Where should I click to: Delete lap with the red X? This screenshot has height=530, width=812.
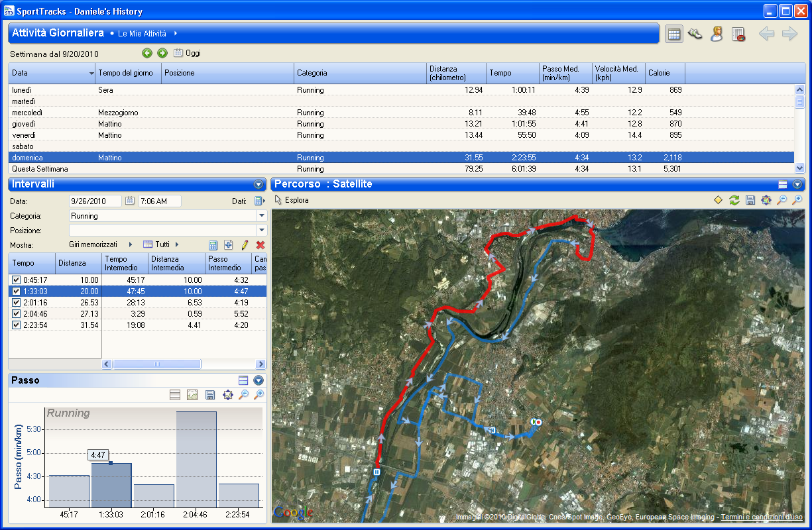click(x=261, y=244)
